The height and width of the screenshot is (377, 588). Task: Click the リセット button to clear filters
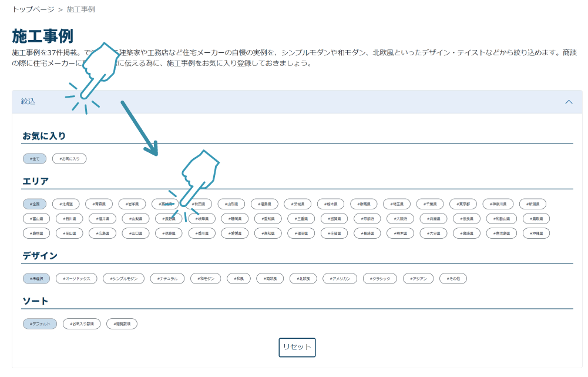[x=297, y=348]
